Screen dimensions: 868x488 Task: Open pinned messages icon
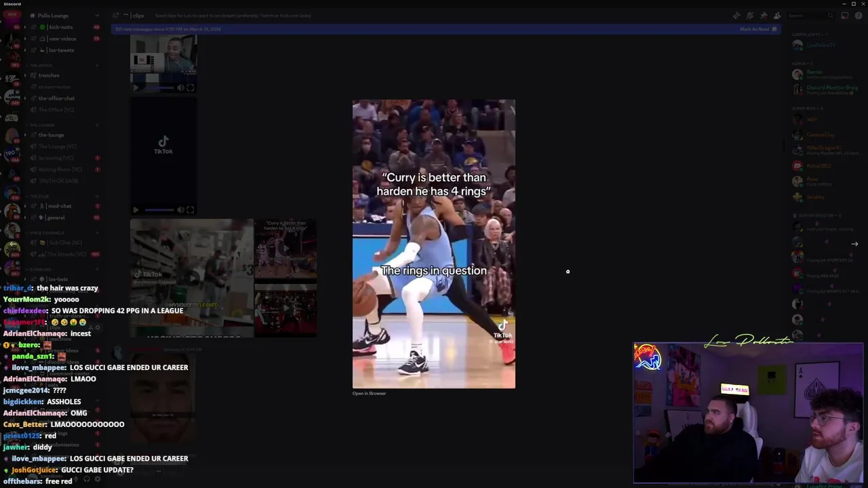pyautogui.click(x=764, y=16)
